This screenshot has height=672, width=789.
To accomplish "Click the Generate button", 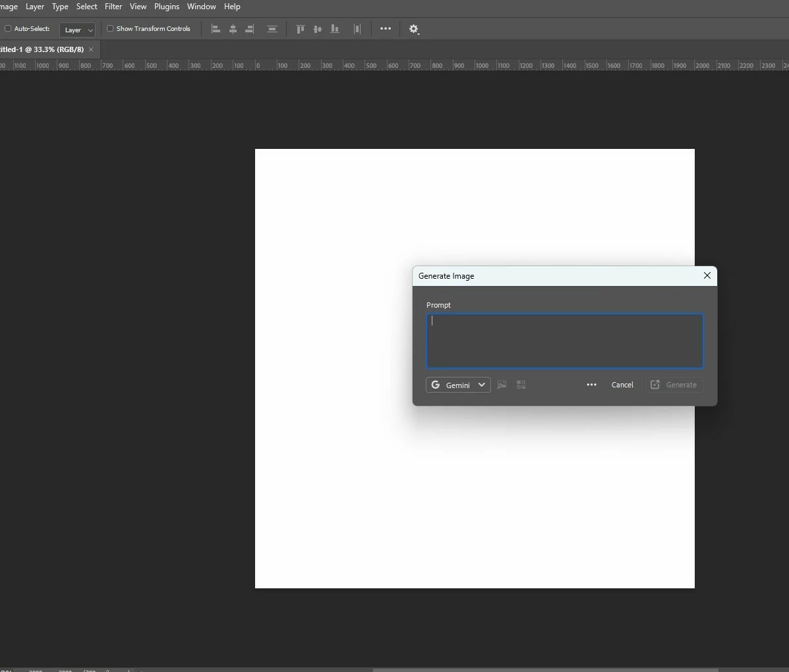I will pyautogui.click(x=675, y=385).
